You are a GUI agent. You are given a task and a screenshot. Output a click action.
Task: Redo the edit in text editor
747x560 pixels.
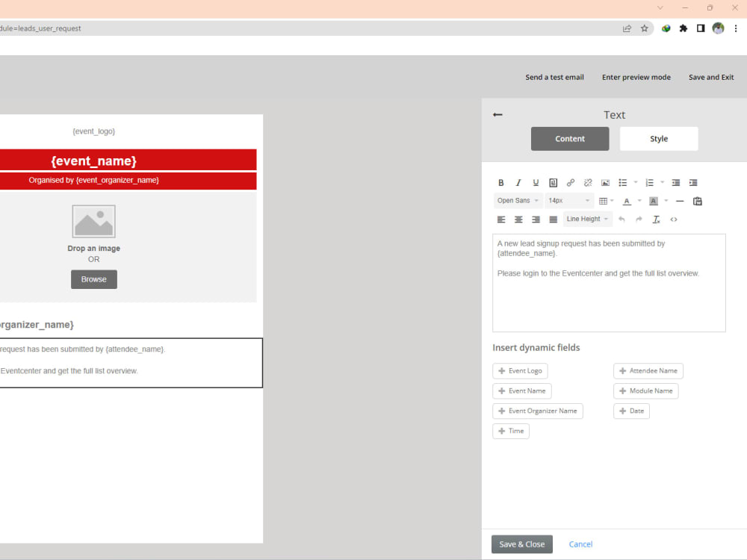coord(639,220)
